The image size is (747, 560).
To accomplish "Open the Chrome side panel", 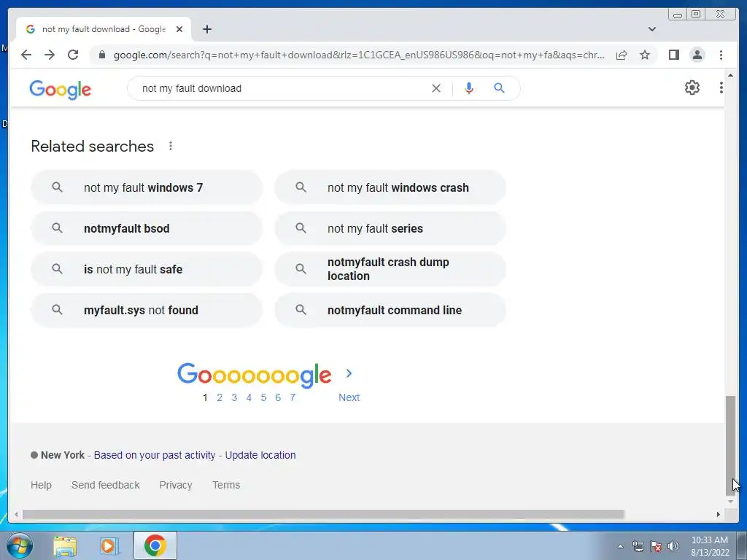I will (673, 55).
